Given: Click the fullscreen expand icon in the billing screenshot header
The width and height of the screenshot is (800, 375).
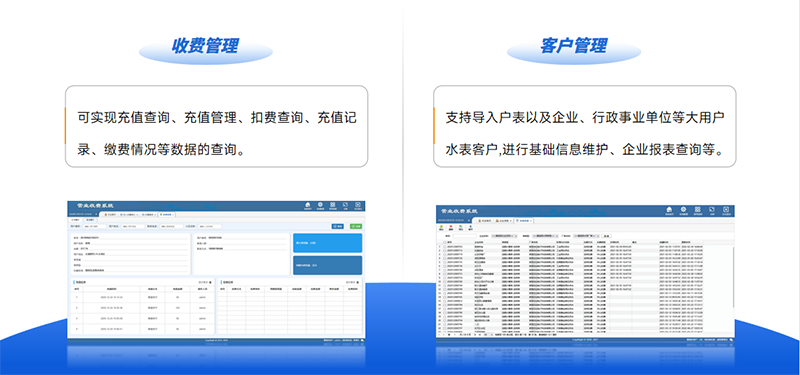Looking at the screenshot, I should coord(345,205).
